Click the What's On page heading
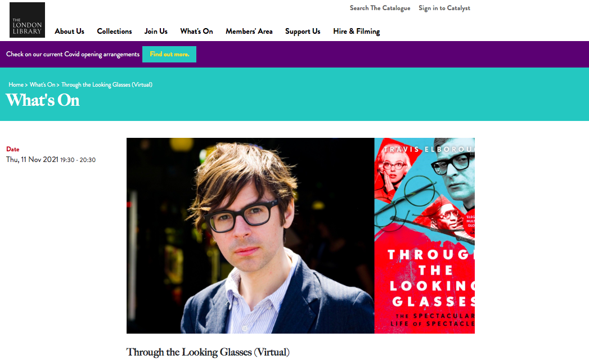The height and width of the screenshot is (364, 589). click(43, 100)
